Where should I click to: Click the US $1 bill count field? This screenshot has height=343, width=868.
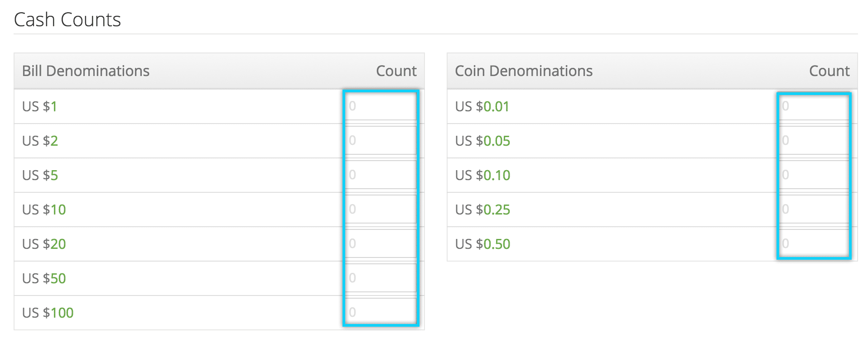(381, 106)
